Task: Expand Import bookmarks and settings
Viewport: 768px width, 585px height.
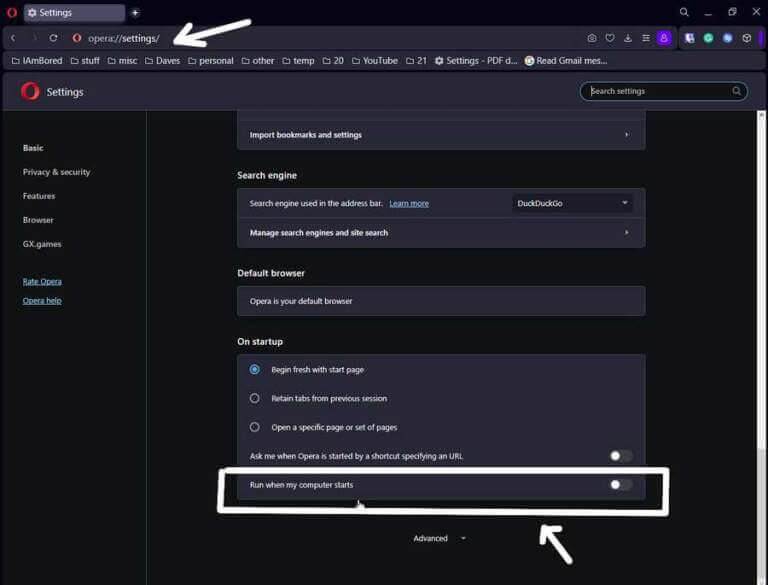Action: click(441, 135)
